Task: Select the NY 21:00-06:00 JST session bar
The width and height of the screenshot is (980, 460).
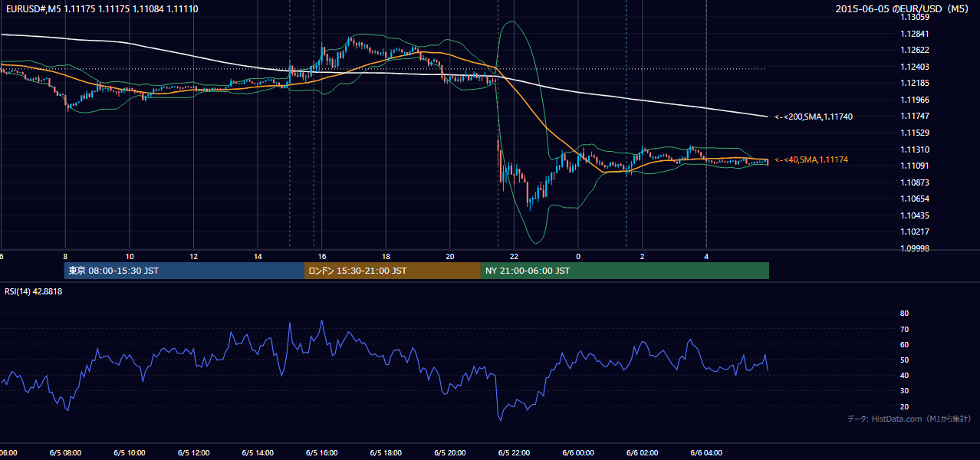Action: pos(625,271)
